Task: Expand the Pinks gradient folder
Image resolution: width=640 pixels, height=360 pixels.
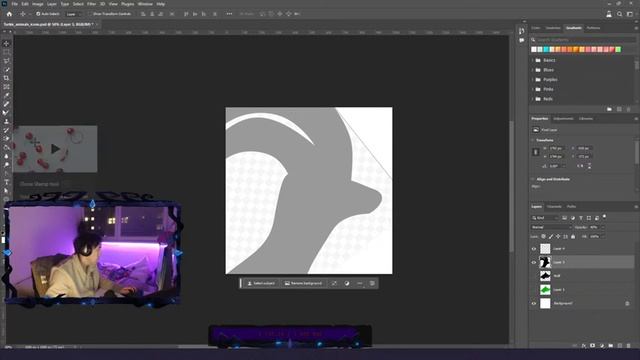Action: (533, 89)
